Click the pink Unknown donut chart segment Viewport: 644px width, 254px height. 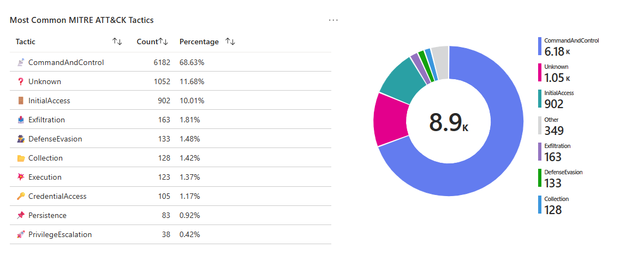click(390, 119)
